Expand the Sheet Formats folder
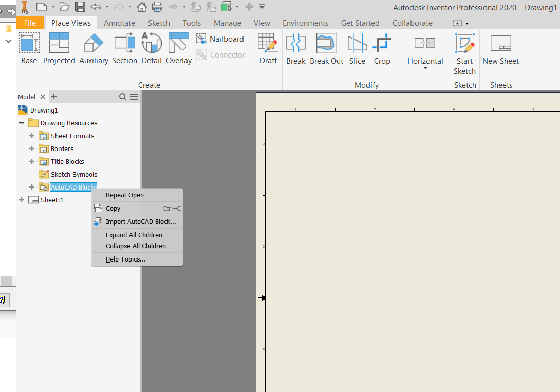This screenshot has height=392, width=560. [32, 136]
